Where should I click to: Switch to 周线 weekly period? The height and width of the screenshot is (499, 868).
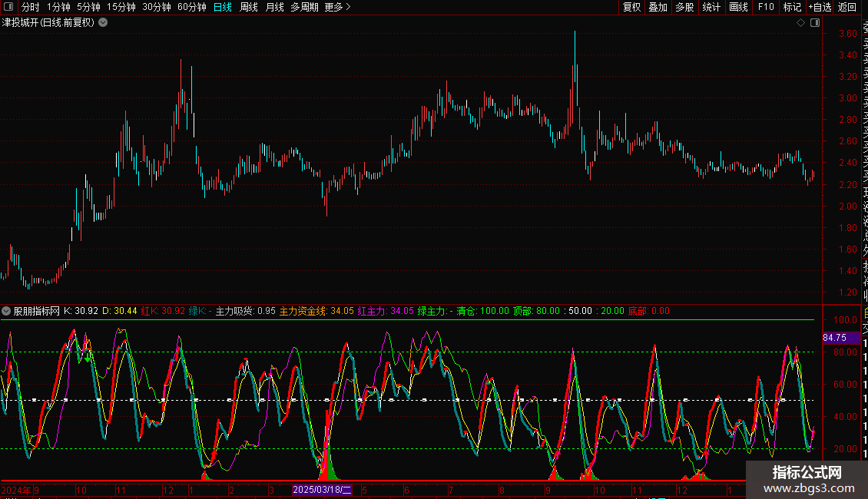pos(249,7)
